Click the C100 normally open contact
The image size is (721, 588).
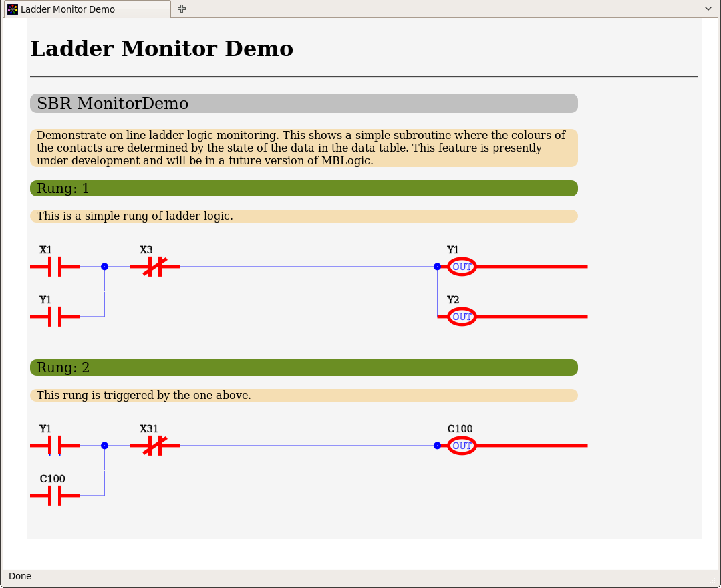[55, 496]
